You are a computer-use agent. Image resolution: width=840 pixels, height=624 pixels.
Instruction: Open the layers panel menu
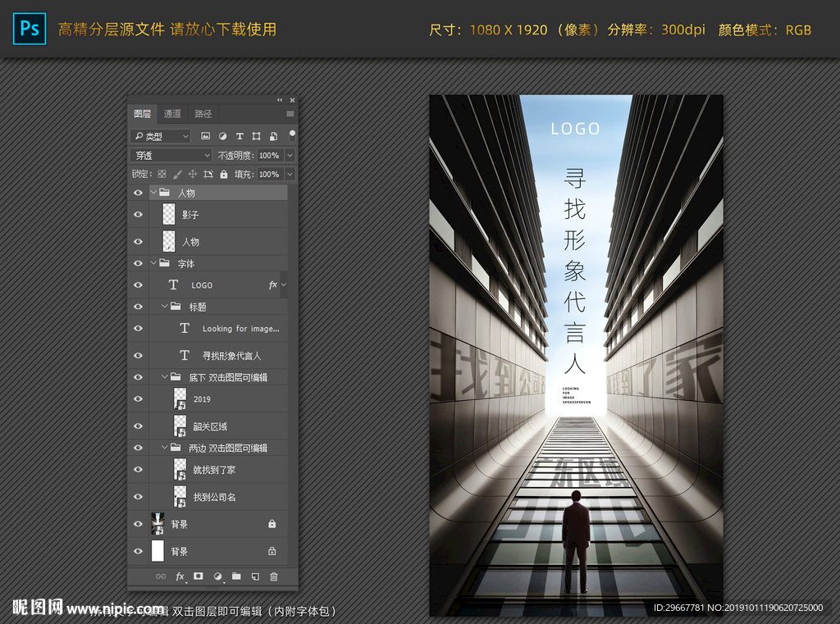point(290,114)
